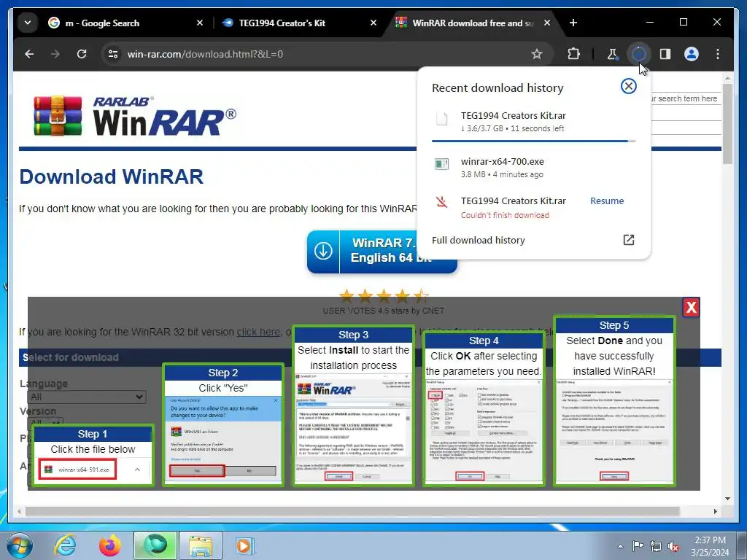This screenshot has width=747, height=560.
Task: Open Chrome three-dot menu
Action: (x=718, y=54)
